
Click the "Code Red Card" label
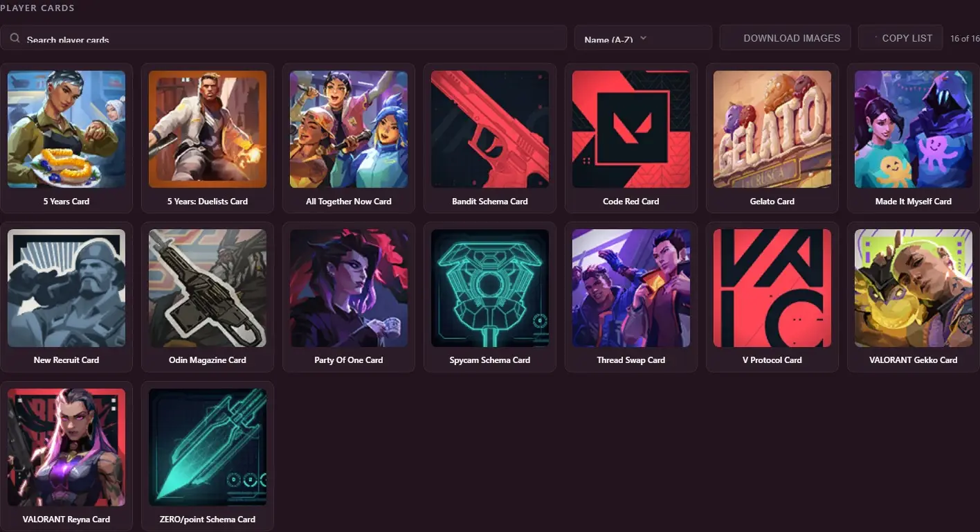(x=631, y=202)
